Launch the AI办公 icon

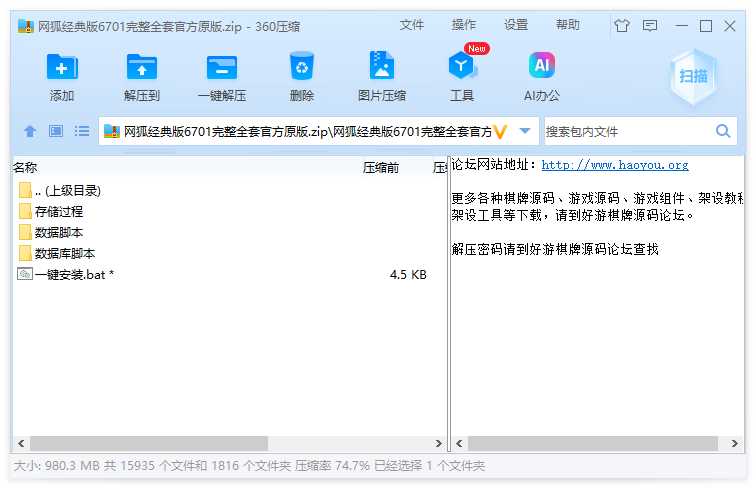pos(542,65)
